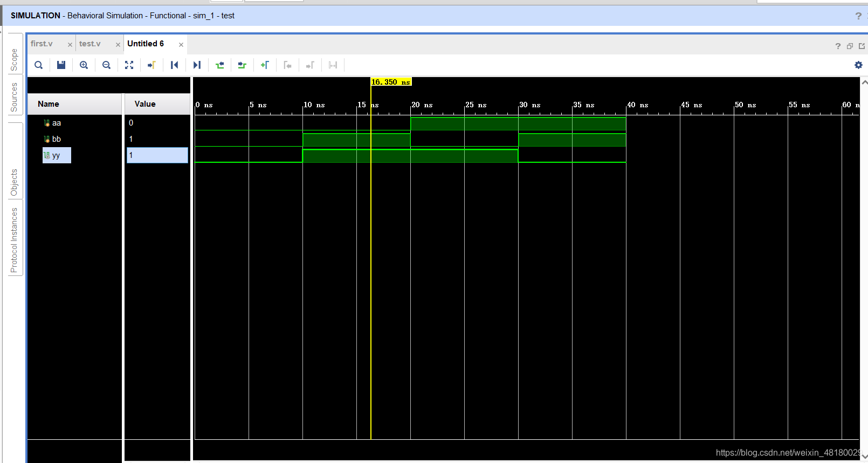
Task: Zoom in on the waveform
Action: click(x=84, y=65)
